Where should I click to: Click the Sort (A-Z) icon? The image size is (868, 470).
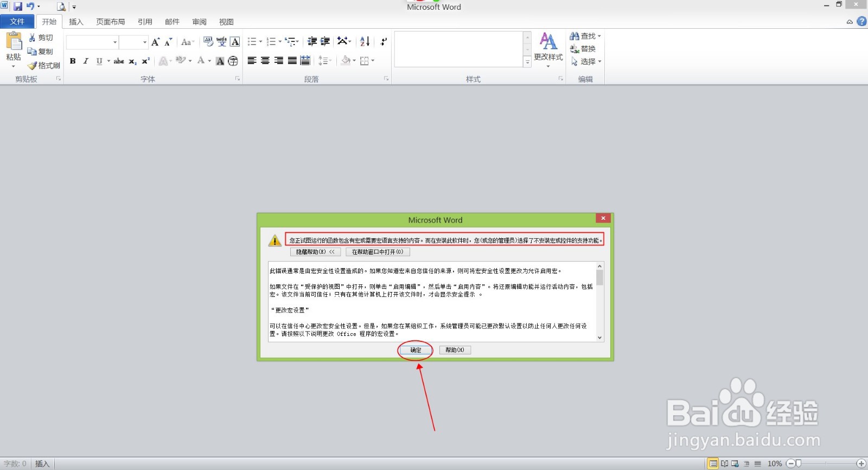point(365,41)
